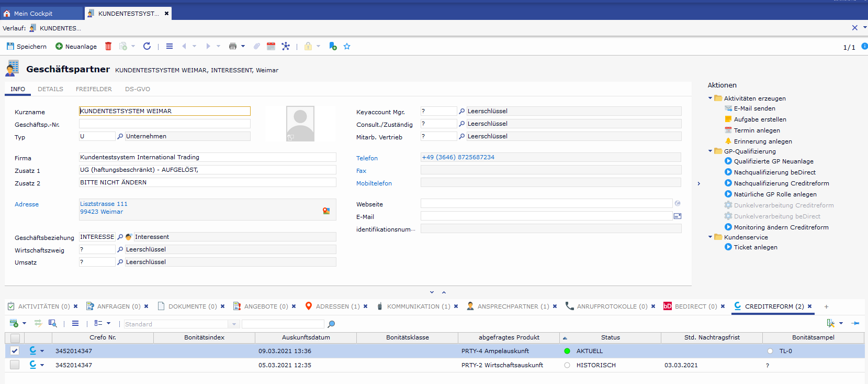Click the printer icon

coord(233,46)
